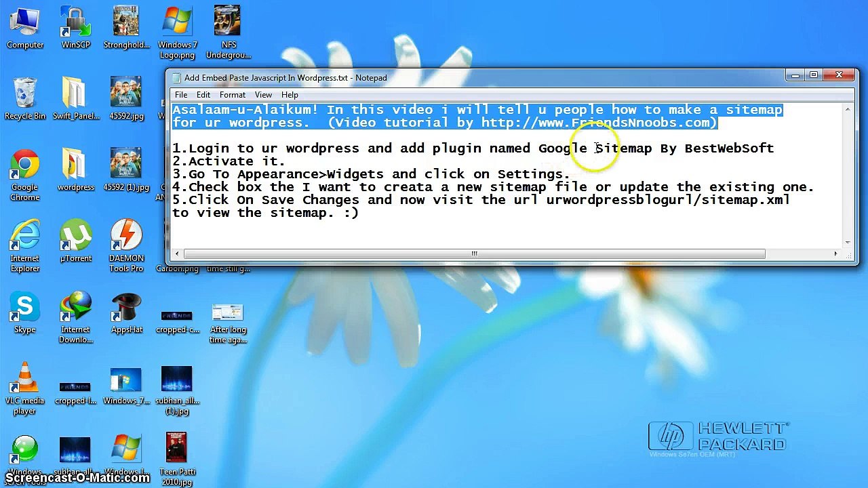
Task: Select the wordpress folder on desktop
Action: tap(75, 169)
